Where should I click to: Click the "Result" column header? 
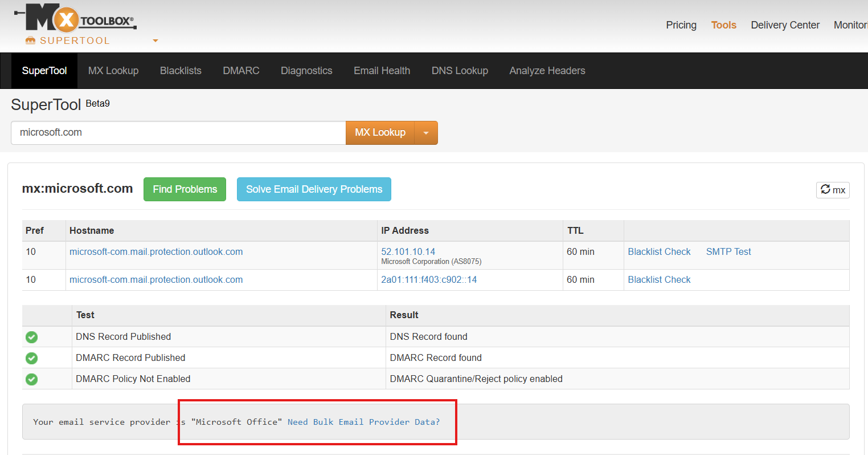[404, 315]
